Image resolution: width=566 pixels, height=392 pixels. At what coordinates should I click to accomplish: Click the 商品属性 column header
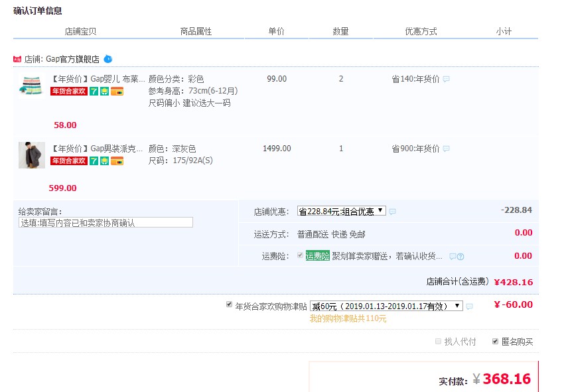196,31
